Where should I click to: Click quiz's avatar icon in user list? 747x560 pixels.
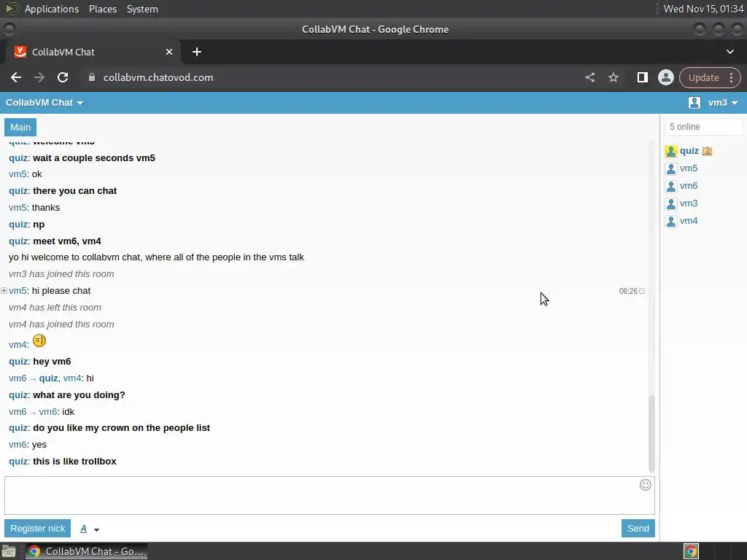tap(671, 152)
